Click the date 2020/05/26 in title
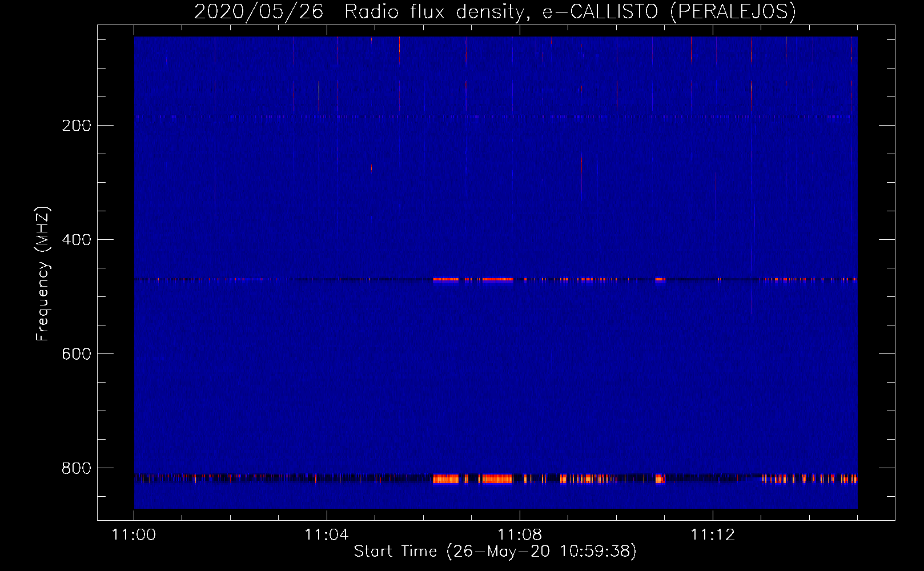This screenshot has width=924, height=571. [259, 11]
